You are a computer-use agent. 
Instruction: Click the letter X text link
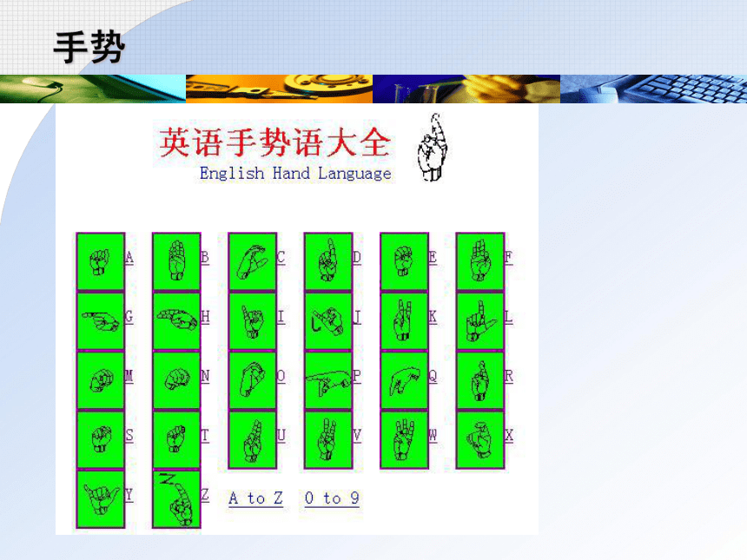[509, 436]
